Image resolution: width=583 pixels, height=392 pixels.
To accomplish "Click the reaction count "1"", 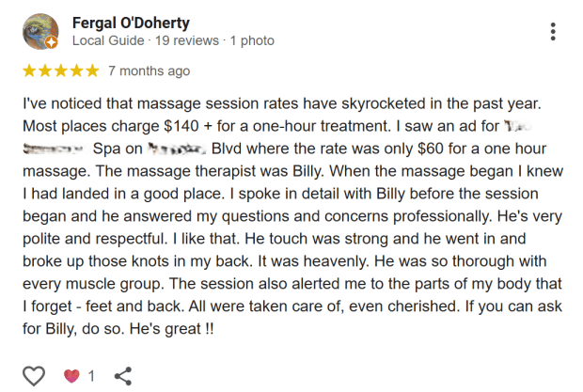I will click(x=91, y=376).
